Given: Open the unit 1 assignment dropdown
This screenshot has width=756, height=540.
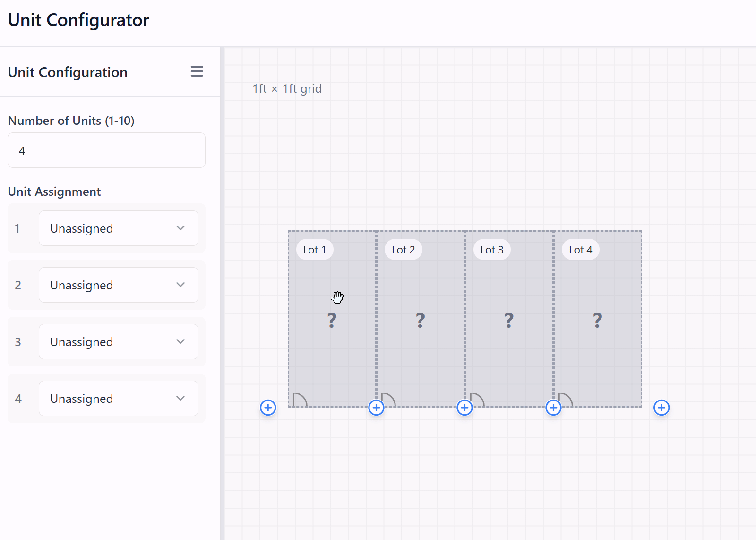Looking at the screenshot, I should pyautogui.click(x=118, y=228).
